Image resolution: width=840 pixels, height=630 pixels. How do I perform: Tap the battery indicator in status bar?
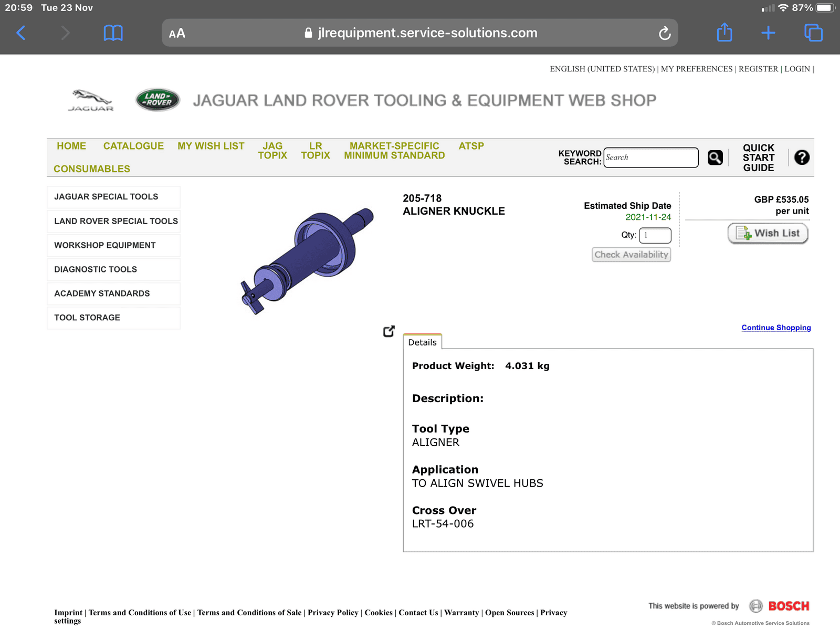coord(825,8)
